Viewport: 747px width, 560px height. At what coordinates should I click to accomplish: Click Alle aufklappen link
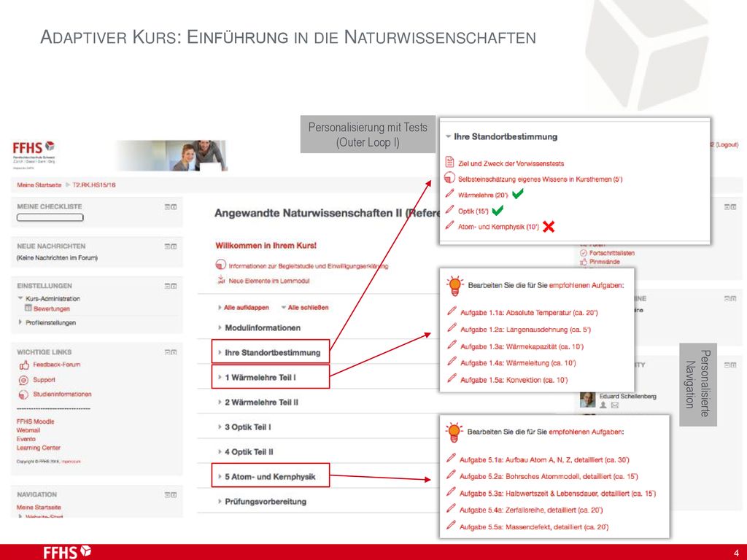[x=247, y=308]
